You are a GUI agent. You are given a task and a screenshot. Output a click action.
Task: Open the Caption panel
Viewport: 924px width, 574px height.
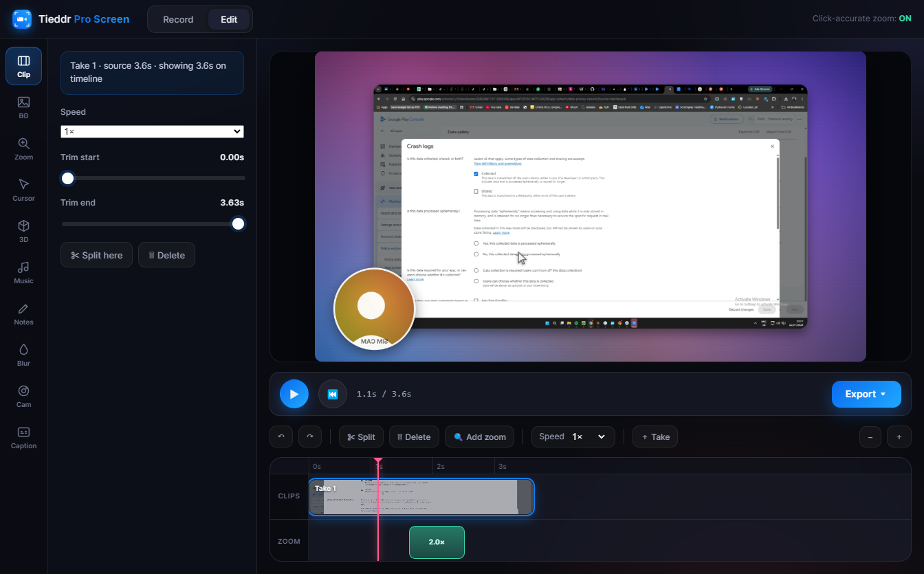23,437
